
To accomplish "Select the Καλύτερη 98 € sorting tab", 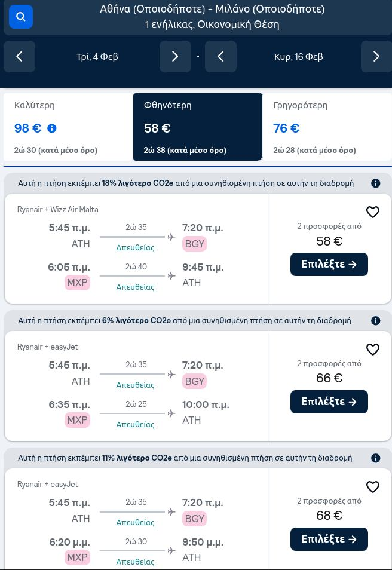I will coord(68,127).
